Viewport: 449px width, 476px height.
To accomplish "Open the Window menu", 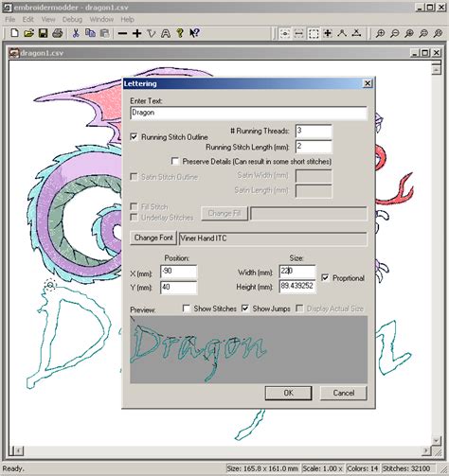I will (101, 20).
